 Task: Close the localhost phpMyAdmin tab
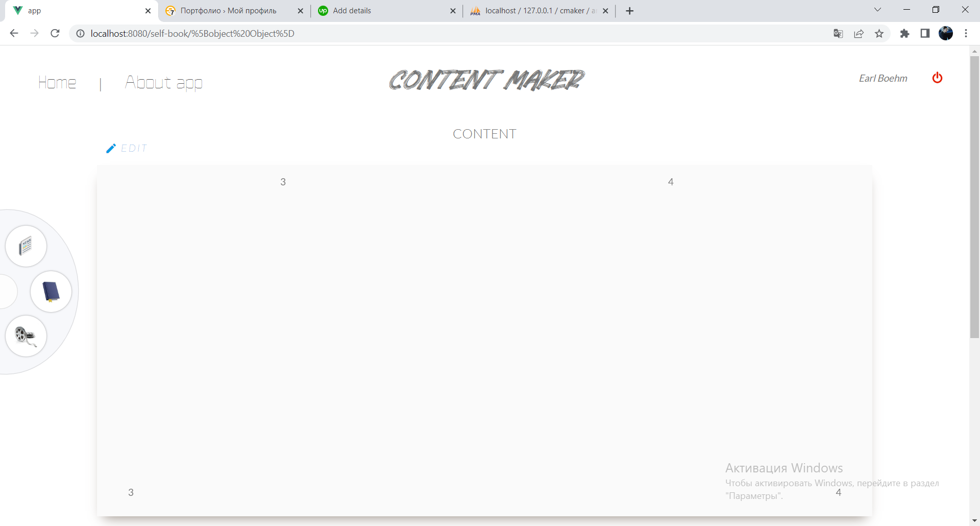point(605,11)
